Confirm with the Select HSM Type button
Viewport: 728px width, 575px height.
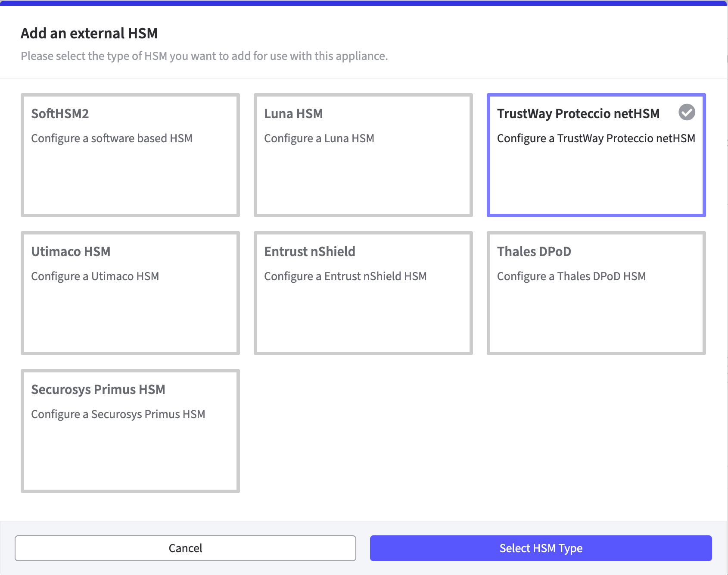[x=541, y=548]
